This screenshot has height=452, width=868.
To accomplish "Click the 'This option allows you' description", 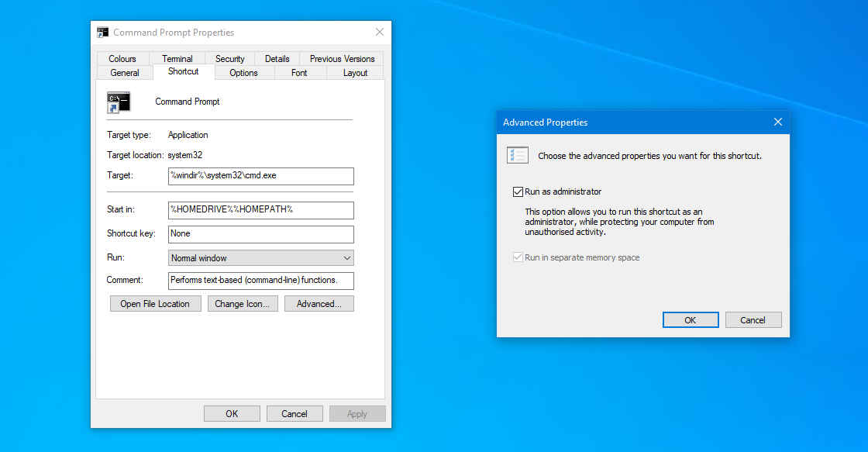I will pos(619,222).
